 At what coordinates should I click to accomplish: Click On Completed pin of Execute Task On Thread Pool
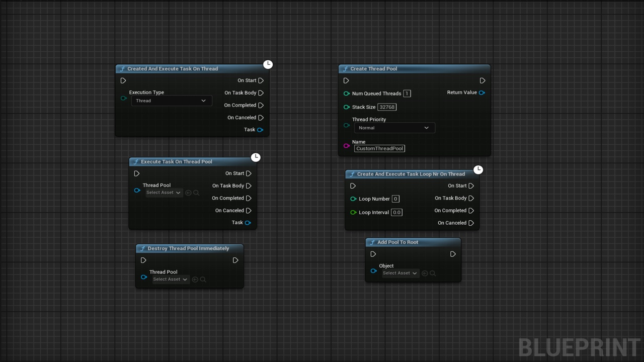[249, 198]
